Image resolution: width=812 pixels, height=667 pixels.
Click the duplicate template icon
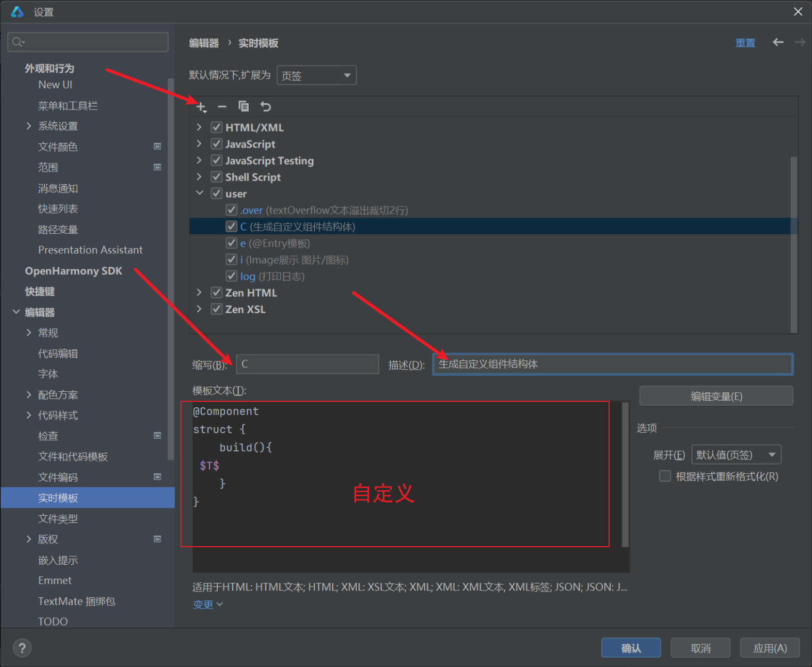tap(243, 106)
